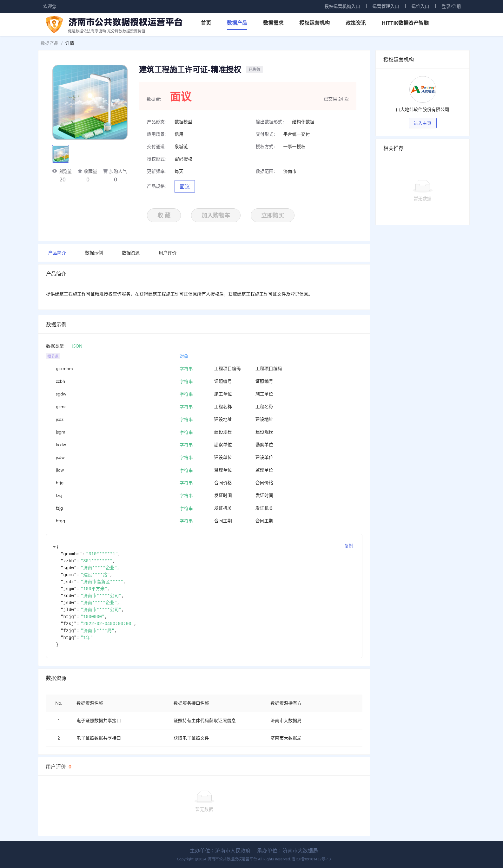Image resolution: width=503 pixels, height=868 pixels.
Task: Click the gcxmbm field name
Action: (x=64, y=369)
